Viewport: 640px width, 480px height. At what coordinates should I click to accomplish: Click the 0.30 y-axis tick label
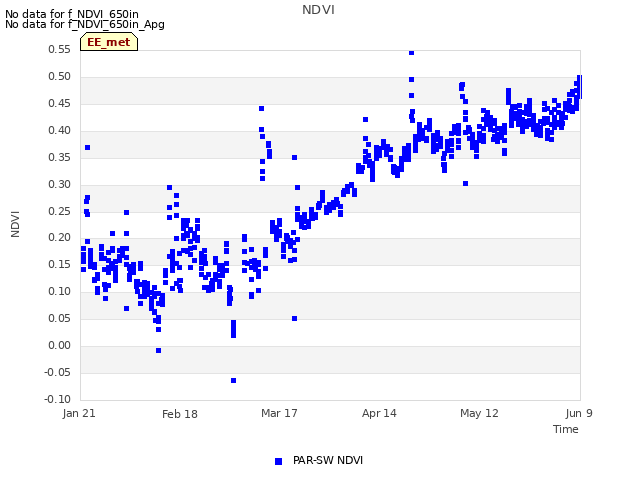click(x=60, y=184)
